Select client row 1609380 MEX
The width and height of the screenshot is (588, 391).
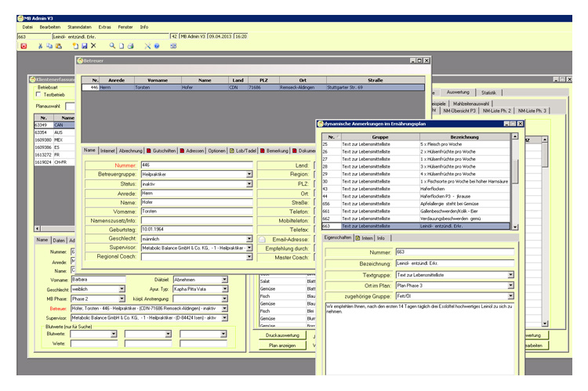[x=54, y=139]
